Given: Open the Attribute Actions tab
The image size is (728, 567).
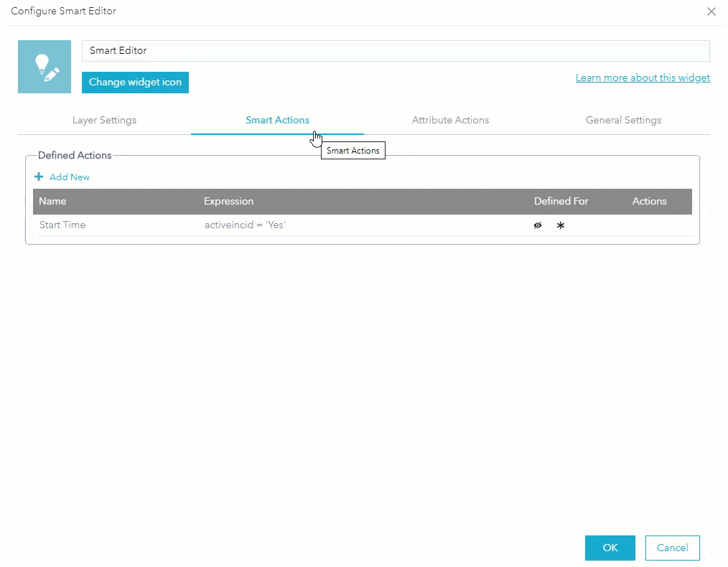Looking at the screenshot, I should (450, 120).
